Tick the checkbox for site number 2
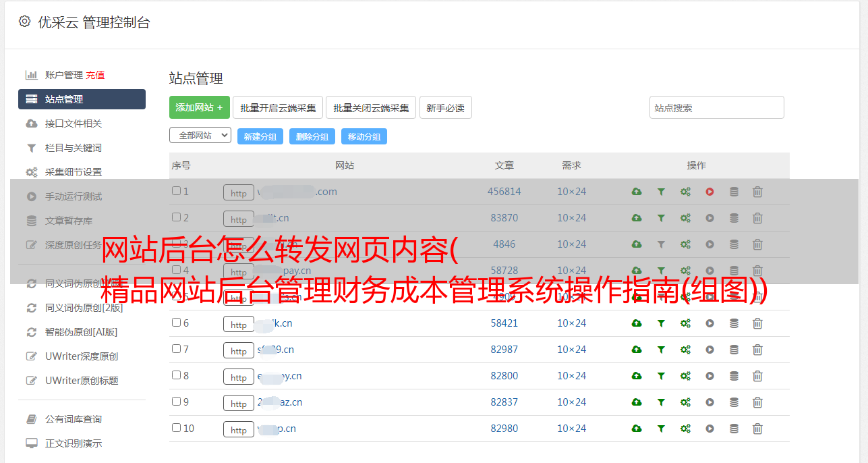The image size is (868, 463). [176, 217]
